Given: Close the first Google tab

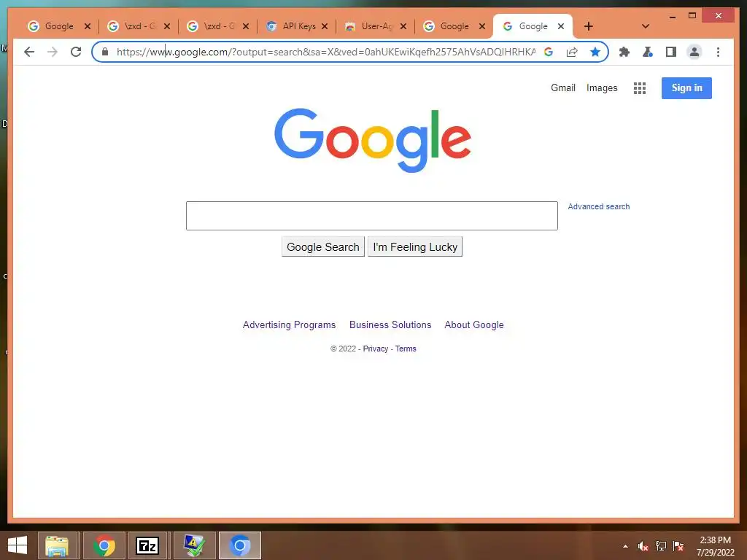Looking at the screenshot, I should (88, 26).
